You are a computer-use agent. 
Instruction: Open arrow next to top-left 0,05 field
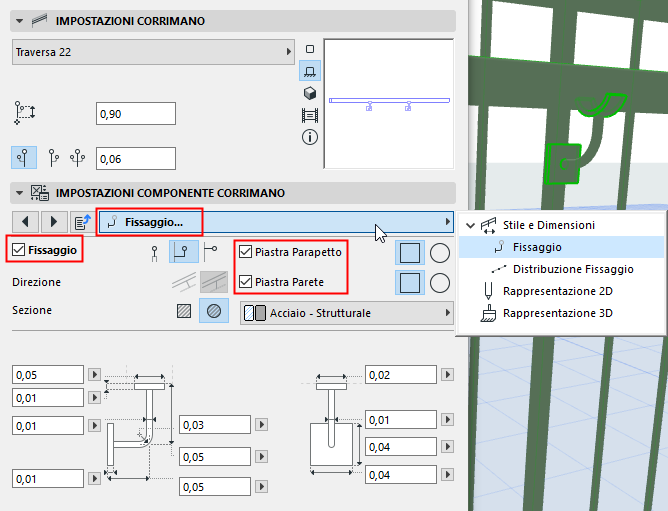tap(95, 375)
